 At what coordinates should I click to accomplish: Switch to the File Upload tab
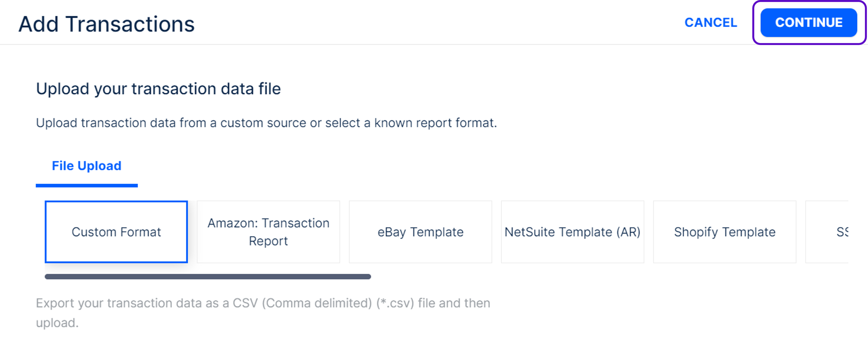click(87, 166)
